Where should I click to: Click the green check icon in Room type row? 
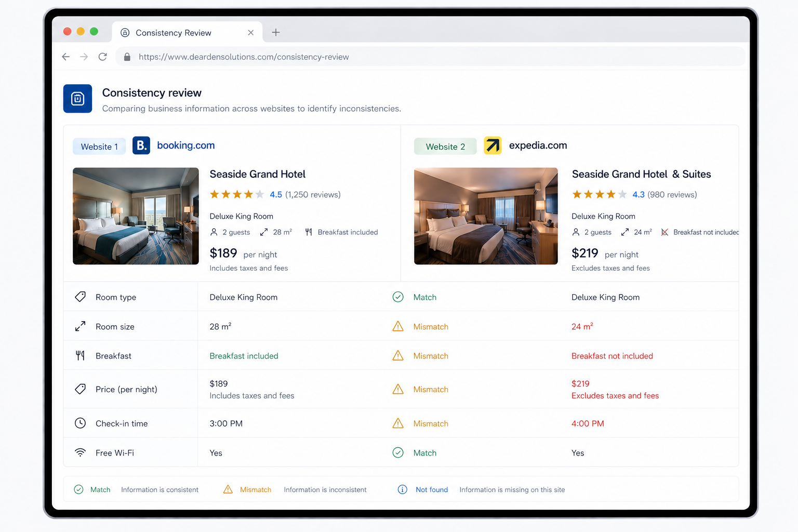coord(398,297)
